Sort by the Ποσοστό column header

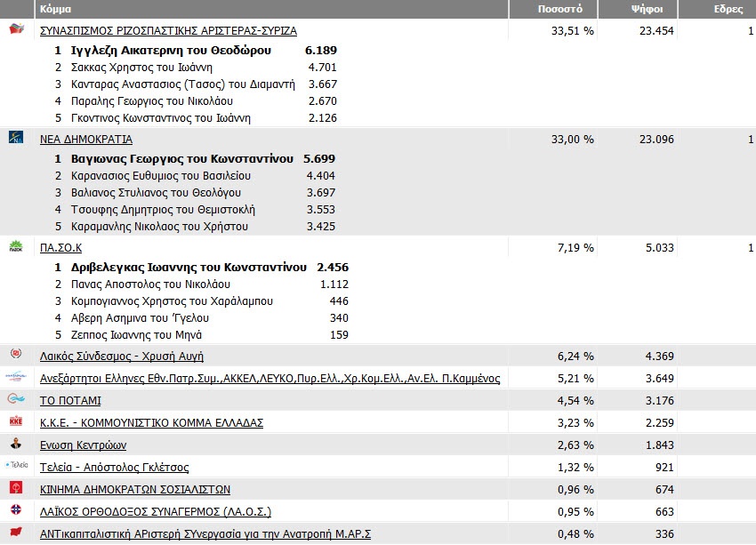[x=560, y=9]
